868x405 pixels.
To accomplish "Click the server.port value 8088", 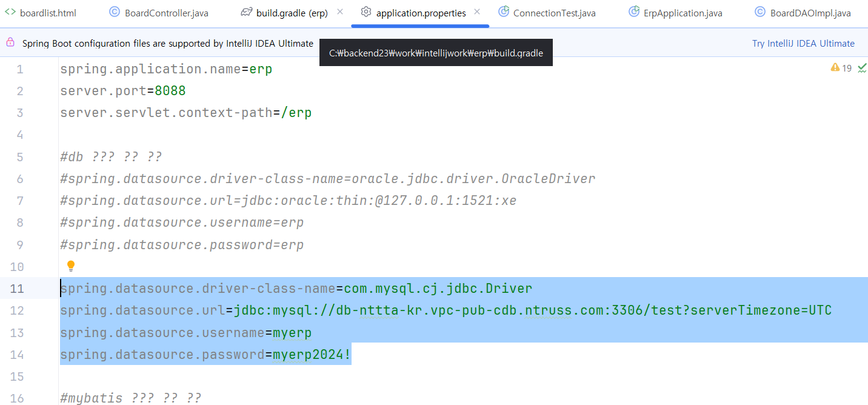I will point(170,91).
